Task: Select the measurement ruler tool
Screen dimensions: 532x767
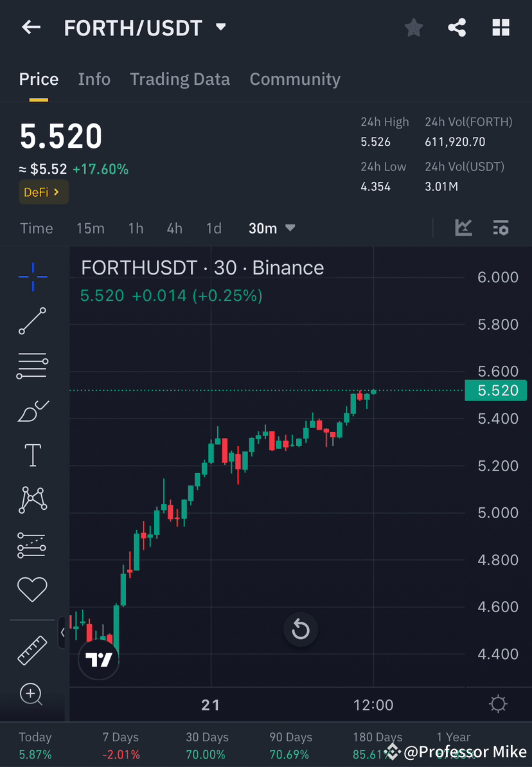Action: coord(32,649)
